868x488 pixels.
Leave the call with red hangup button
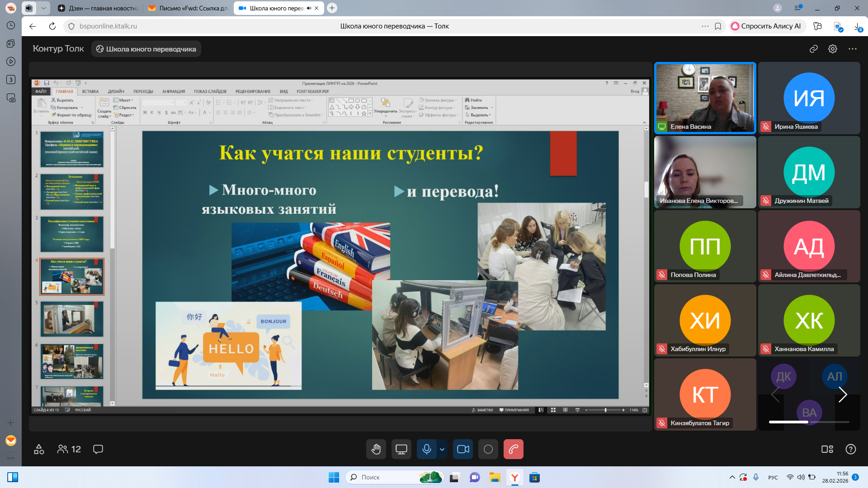click(513, 449)
